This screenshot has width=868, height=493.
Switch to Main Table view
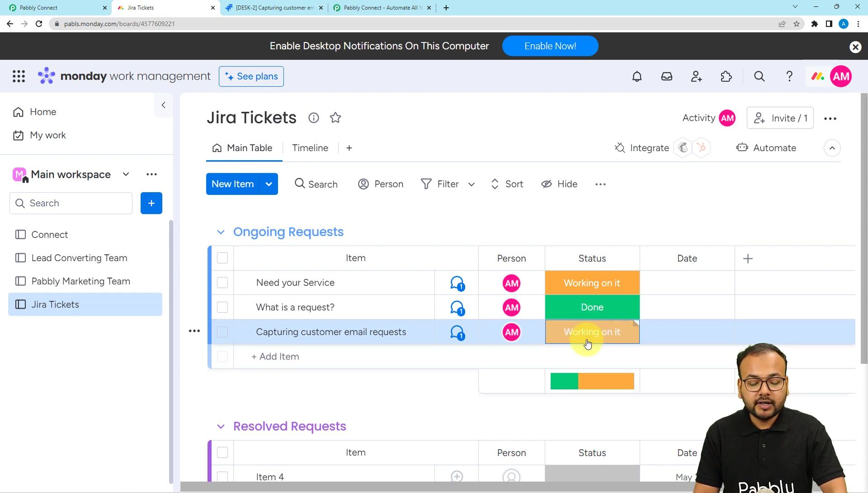(242, 148)
